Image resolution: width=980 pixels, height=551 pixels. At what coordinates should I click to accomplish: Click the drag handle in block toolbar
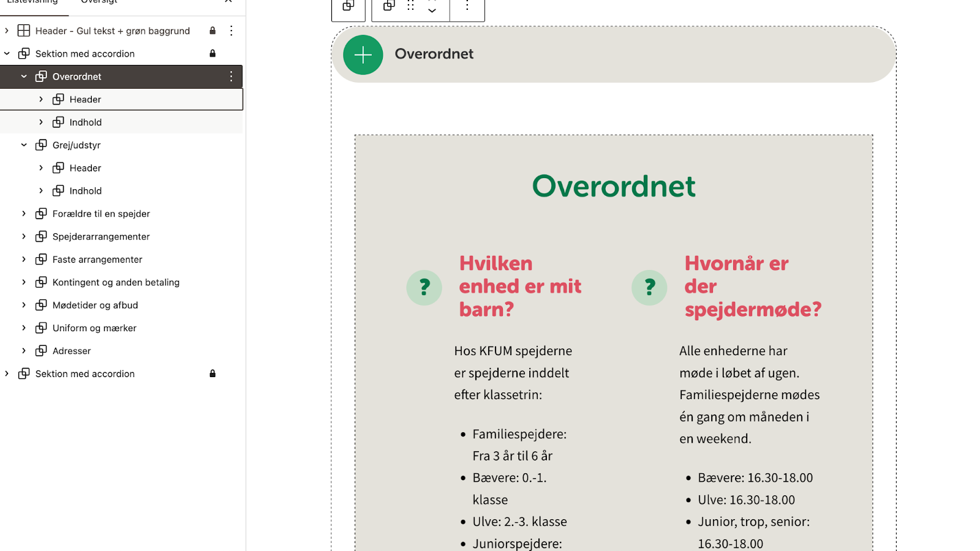point(410,6)
